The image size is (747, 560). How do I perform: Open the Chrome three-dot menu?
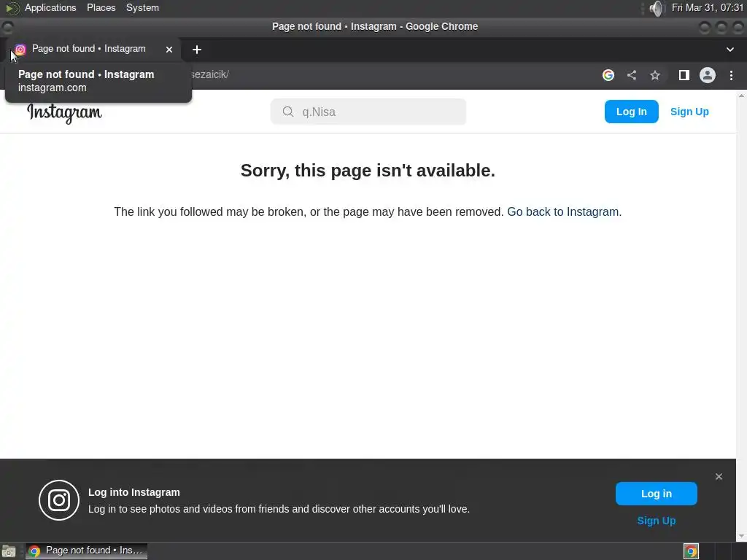pyautogui.click(x=731, y=75)
